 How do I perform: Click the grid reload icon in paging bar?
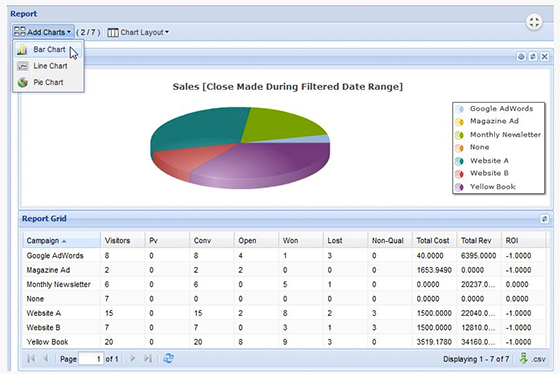click(169, 358)
